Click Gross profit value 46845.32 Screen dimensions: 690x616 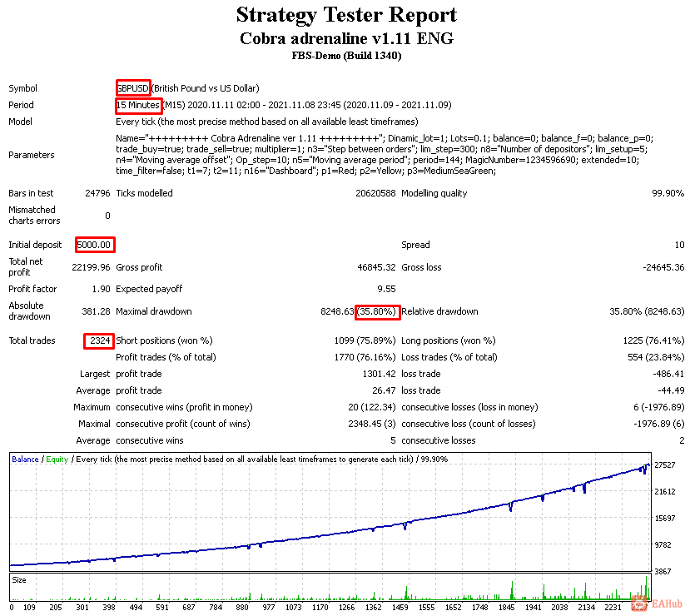click(x=376, y=267)
